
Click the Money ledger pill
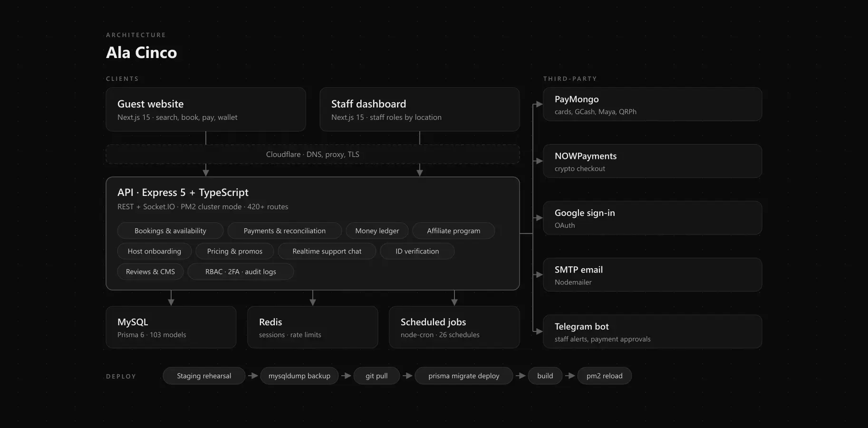pyautogui.click(x=377, y=231)
